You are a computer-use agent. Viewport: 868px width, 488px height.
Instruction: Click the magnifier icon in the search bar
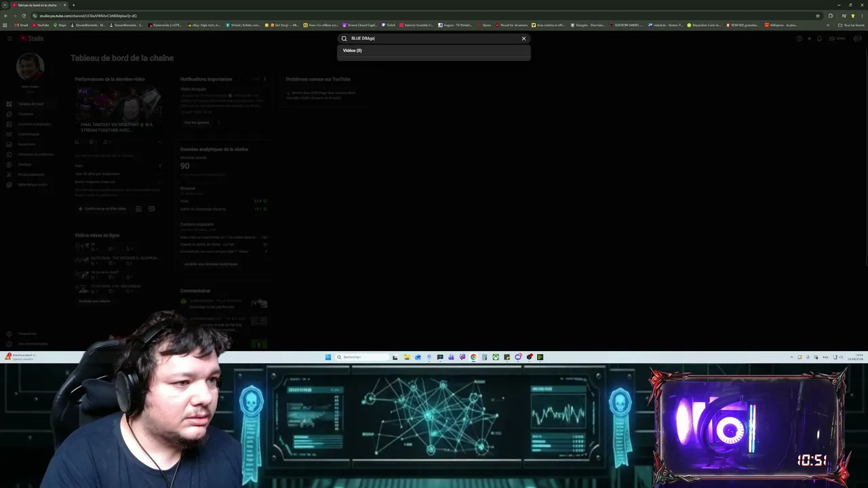tap(344, 39)
